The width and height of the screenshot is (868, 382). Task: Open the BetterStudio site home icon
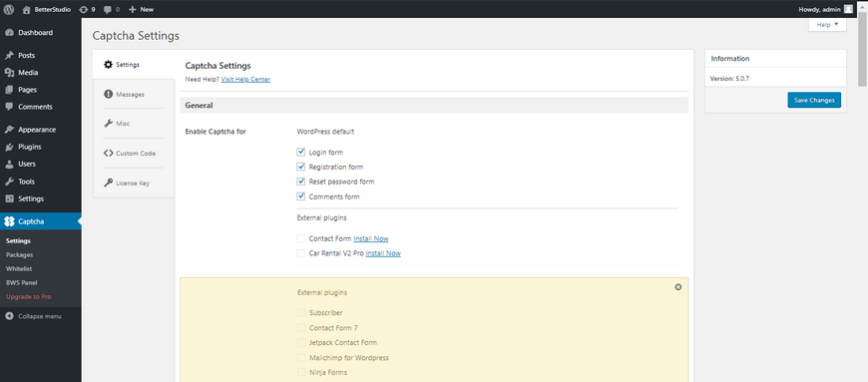point(26,9)
